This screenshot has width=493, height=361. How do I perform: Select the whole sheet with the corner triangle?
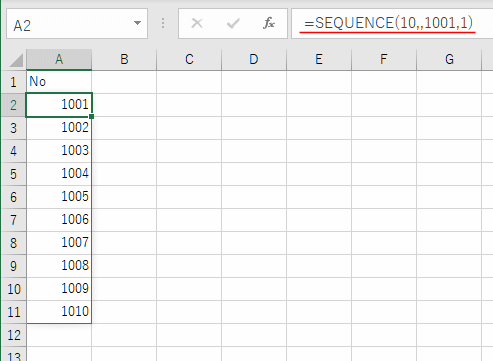click(16, 60)
